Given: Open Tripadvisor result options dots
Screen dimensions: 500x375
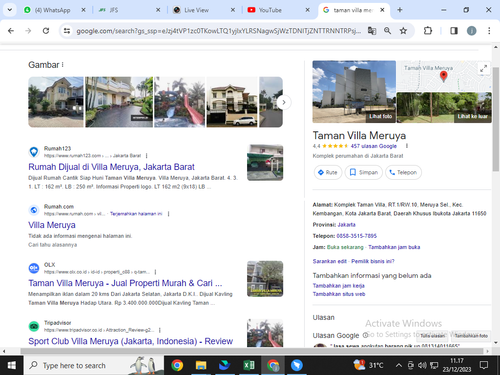Looking at the screenshot, I should coord(160,330).
